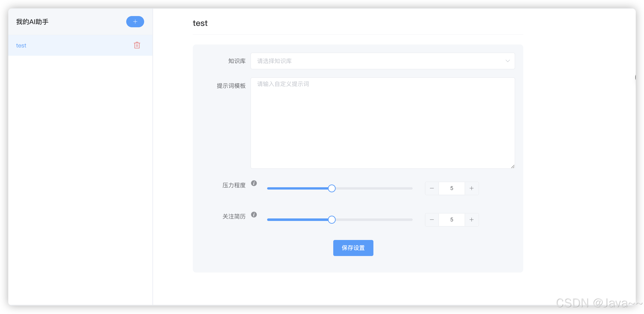Focus the 提示词模板 prompt textarea
The image size is (644, 314).
click(x=383, y=123)
